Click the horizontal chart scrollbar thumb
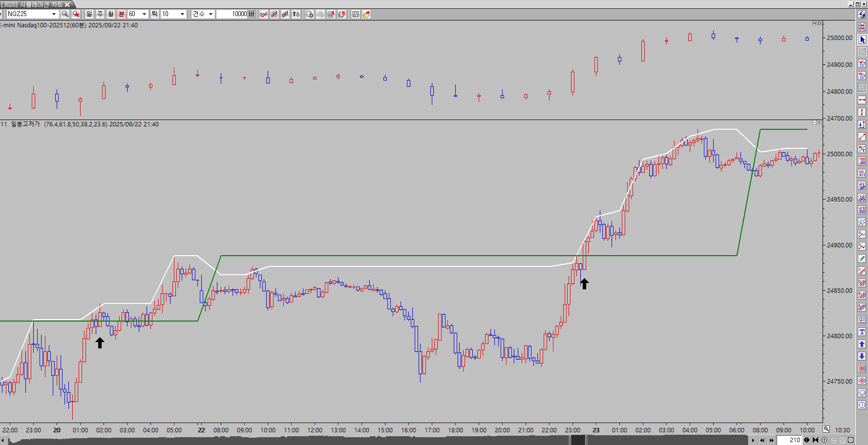 point(578,440)
